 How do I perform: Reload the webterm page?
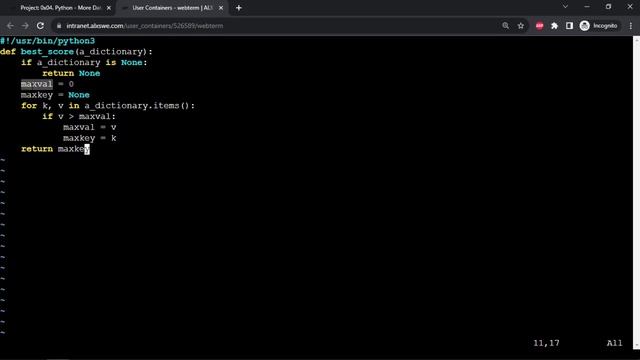(40, 26)
